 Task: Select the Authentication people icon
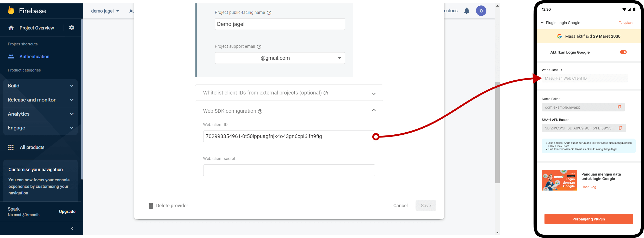11,56
